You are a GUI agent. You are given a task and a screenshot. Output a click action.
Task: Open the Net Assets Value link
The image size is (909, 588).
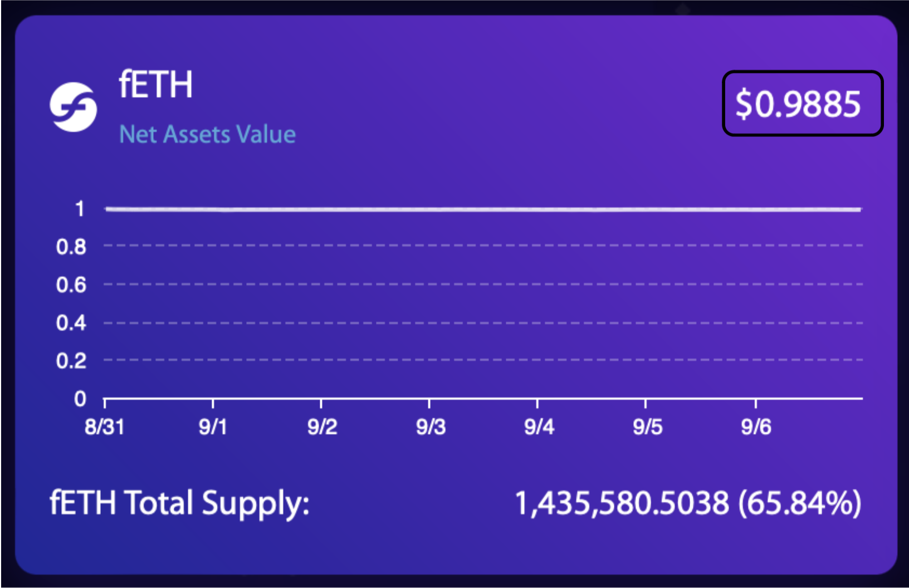point(207,134)
